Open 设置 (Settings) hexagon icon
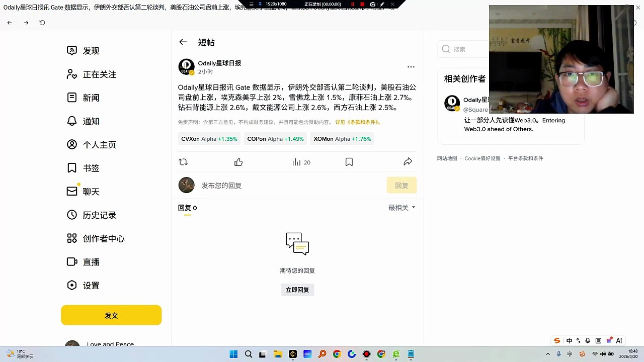This screenshot has height=362, width=644. coord(72,286)
